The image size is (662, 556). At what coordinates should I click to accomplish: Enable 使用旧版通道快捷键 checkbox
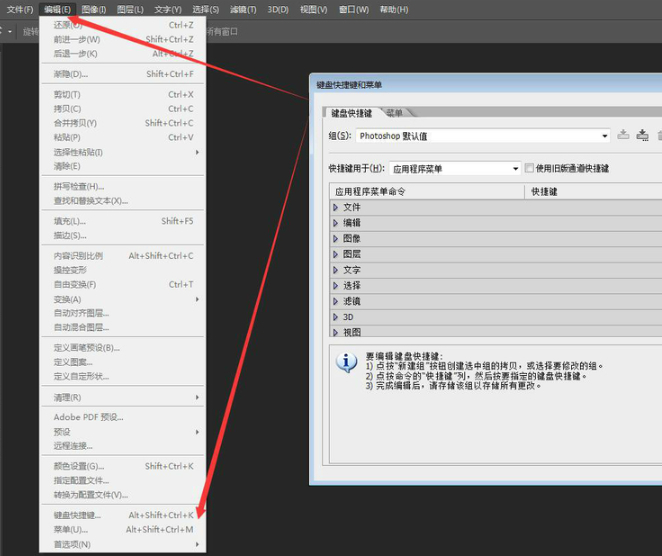530,169
